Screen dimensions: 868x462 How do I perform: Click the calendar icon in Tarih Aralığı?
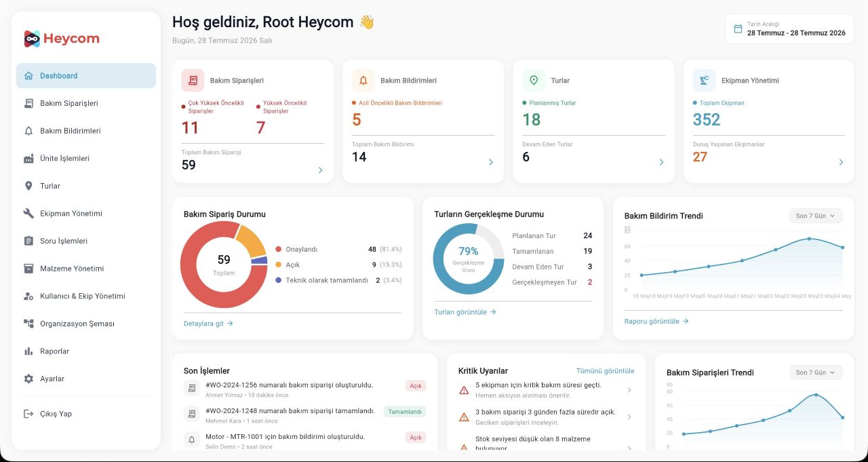coord(738,28)
